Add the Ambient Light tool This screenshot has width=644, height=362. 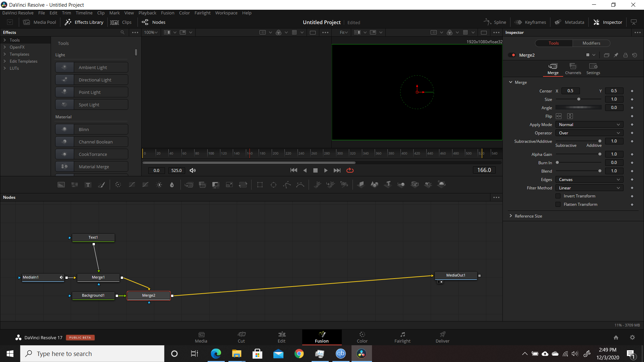[x=92, y=67]
